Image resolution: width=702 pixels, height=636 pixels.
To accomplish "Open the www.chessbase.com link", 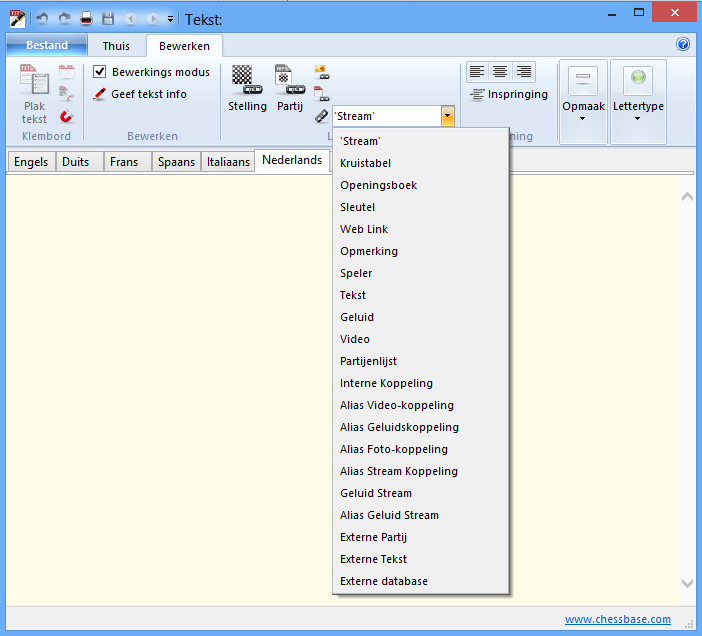I will click(617, 619).
